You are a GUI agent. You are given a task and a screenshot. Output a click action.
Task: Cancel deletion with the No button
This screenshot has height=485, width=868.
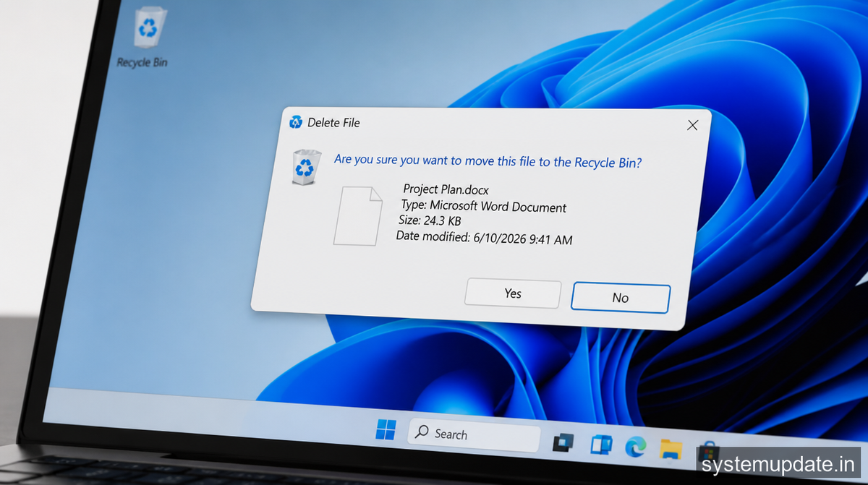tap(621, 298)
